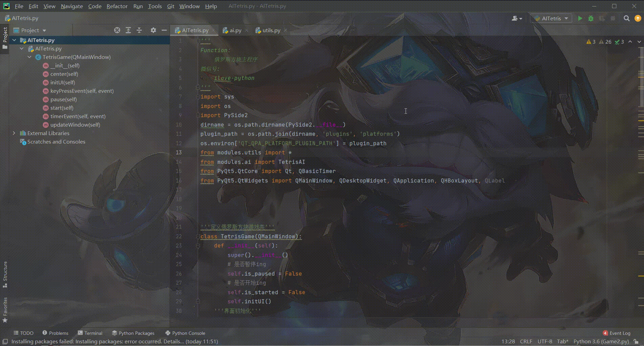This screenshot has width=644, height=346.
Task: Close the utils.py tab
Action: pos(285,30)
